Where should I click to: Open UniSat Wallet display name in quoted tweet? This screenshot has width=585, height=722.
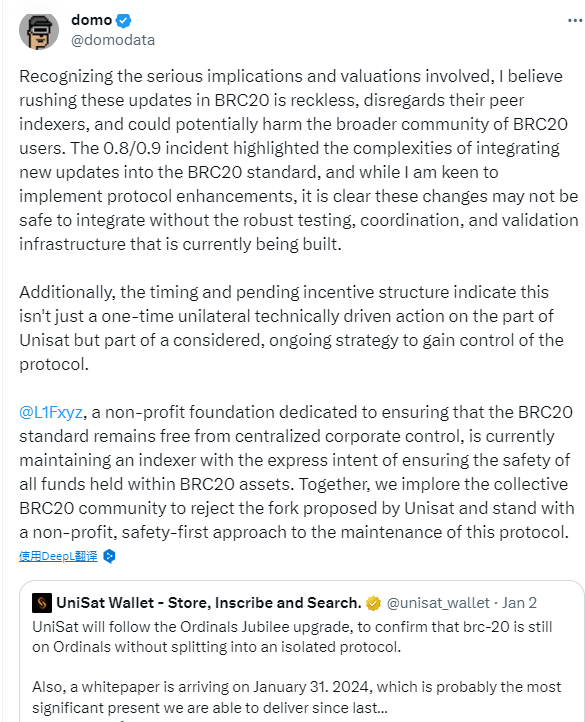point(209,603)
